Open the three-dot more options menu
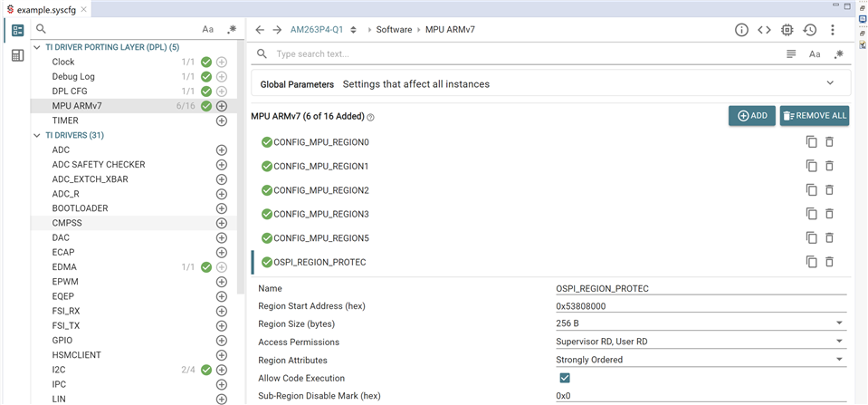This screenshot has height=405, width=868. tap(833, 30)
